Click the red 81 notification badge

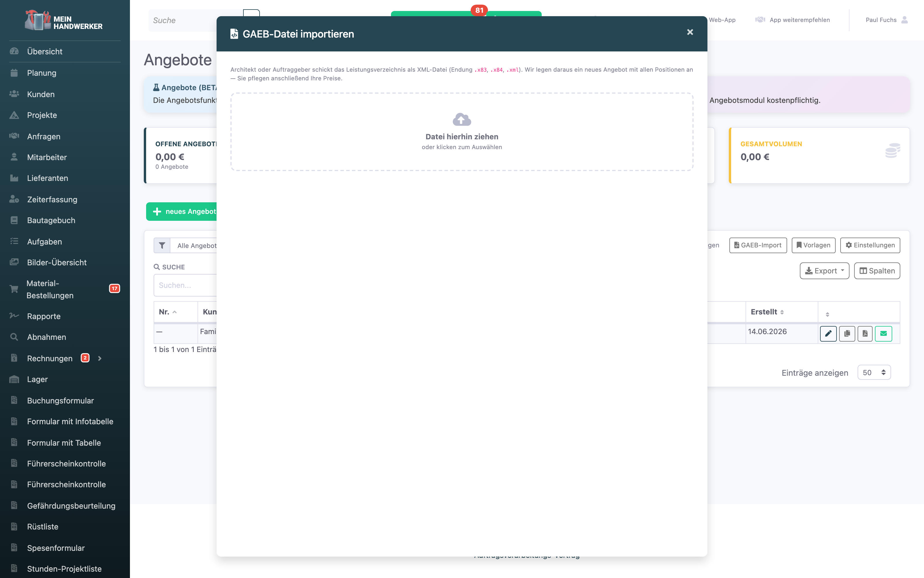tap(479, 10)
